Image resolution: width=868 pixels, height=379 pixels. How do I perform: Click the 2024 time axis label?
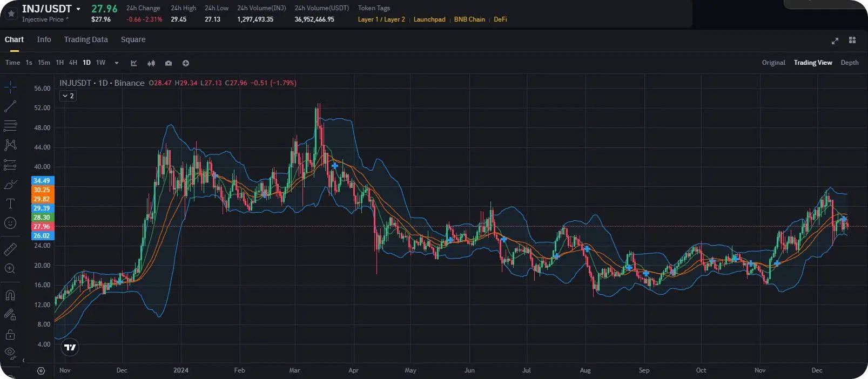(x=181, y=370)
